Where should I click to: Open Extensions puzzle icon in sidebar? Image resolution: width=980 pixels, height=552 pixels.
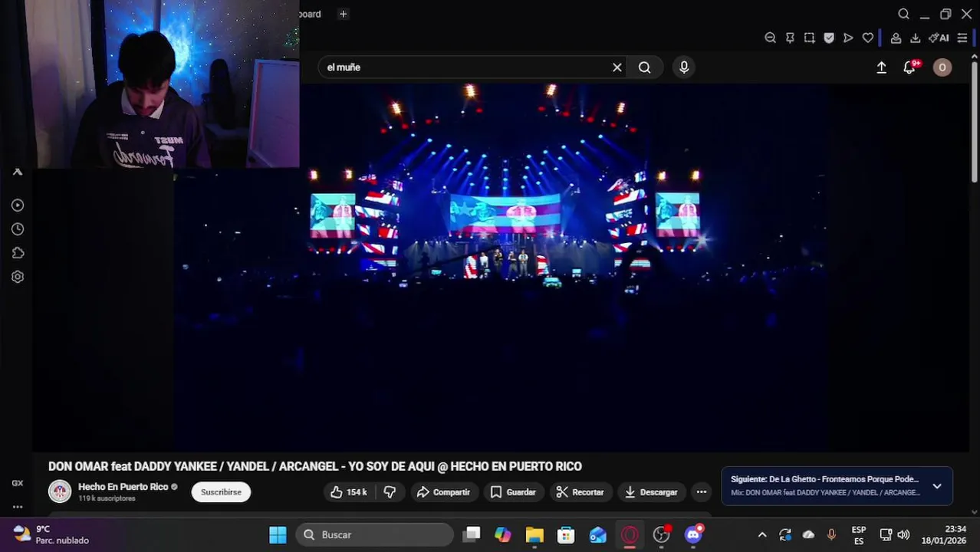pyautogui.click(x=18, y=253)
